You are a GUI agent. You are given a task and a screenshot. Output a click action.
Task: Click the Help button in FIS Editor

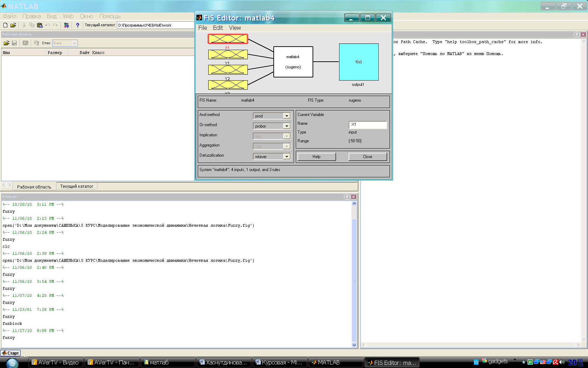(x=316, y=157)
